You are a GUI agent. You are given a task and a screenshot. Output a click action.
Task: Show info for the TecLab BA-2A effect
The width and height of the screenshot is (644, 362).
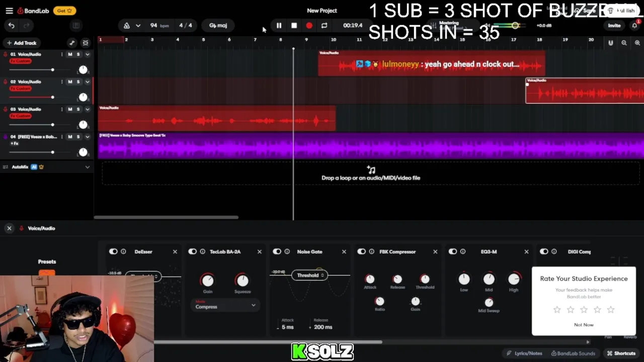coord(203,251)
